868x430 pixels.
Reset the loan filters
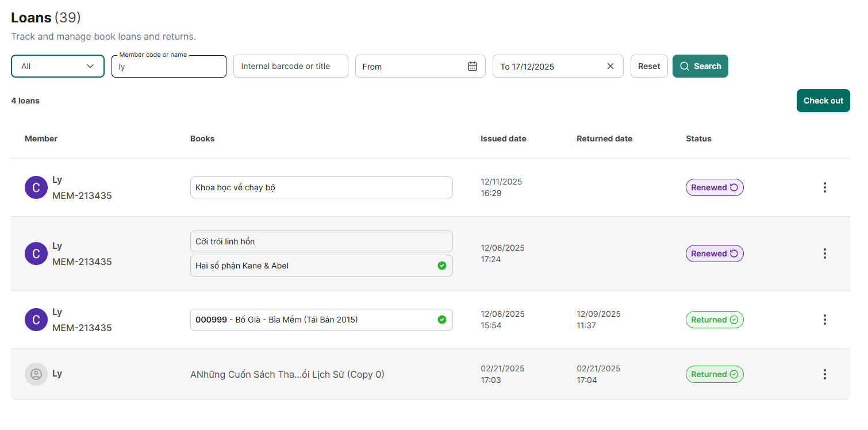pyautogui.click(x=649, y=66)
